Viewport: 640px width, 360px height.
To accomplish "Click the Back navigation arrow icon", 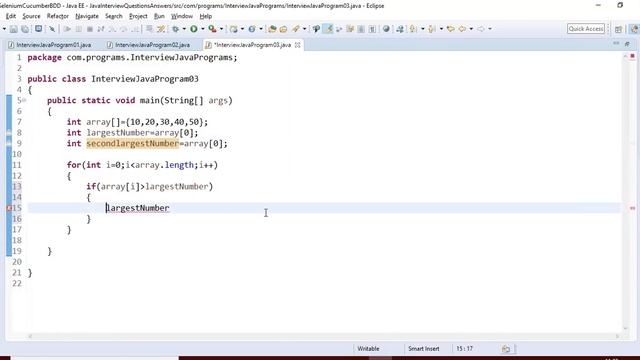I will 462,29.
